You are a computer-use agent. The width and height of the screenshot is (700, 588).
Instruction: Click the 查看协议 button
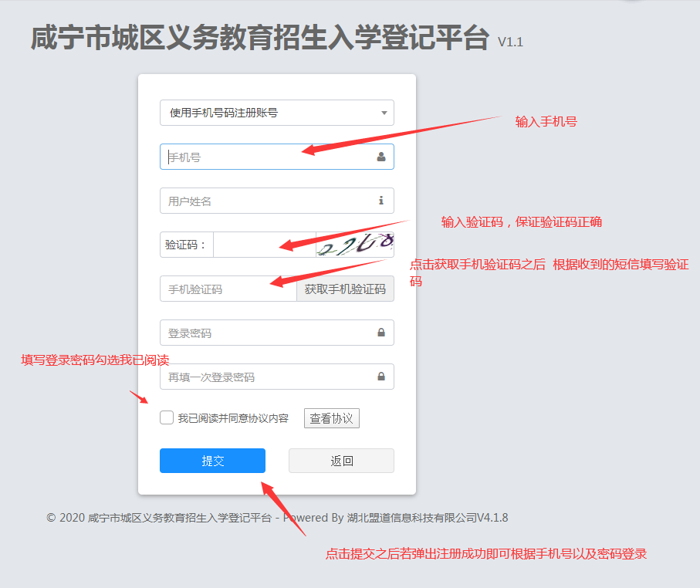point(331,418)
